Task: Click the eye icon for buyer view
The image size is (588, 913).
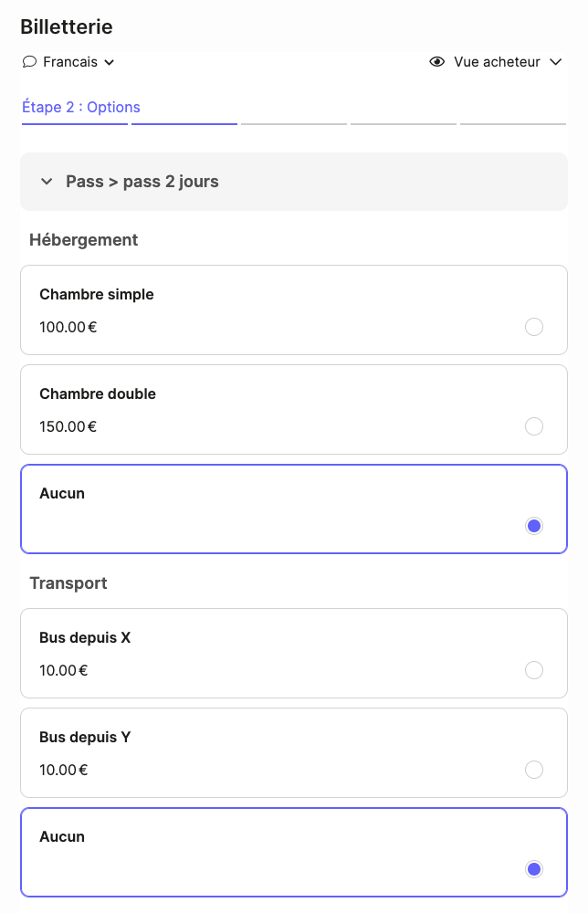Action: tap(437, 62)
